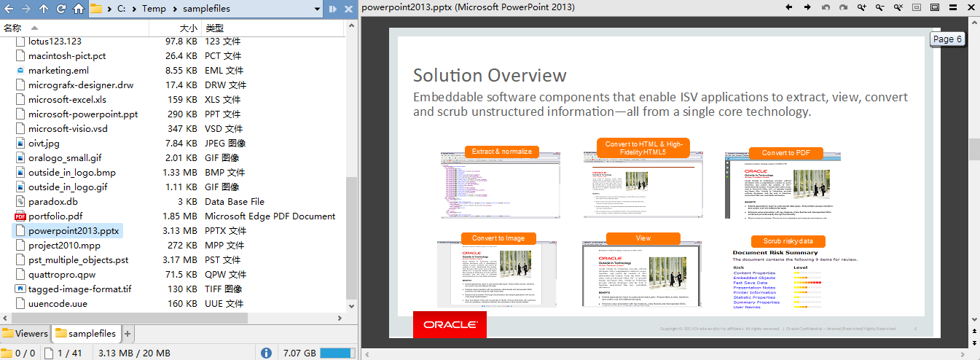980x360 pixels.
Task: Select the file outside_in_logo.bmp
Action: [x=71, y=173]
